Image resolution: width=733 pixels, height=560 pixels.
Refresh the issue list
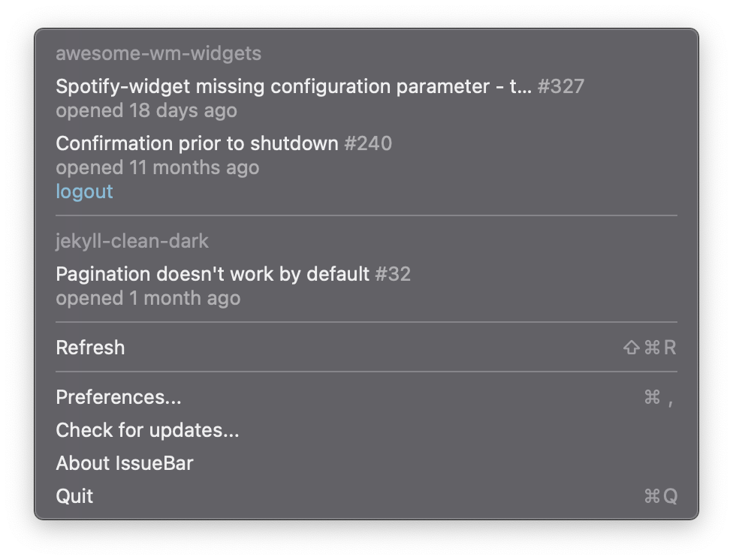coord(90,347)
